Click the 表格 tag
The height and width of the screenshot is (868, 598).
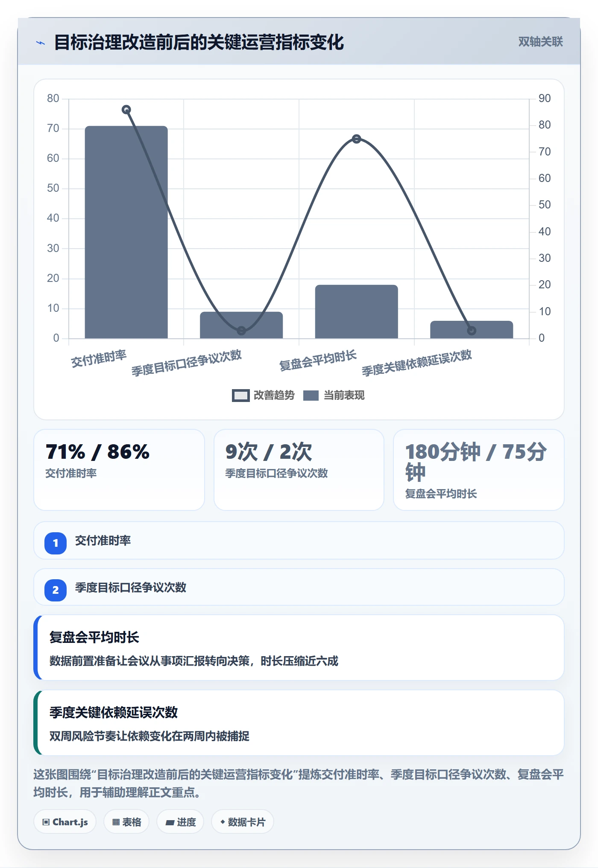pyautogui.click(x=126, y=821)
